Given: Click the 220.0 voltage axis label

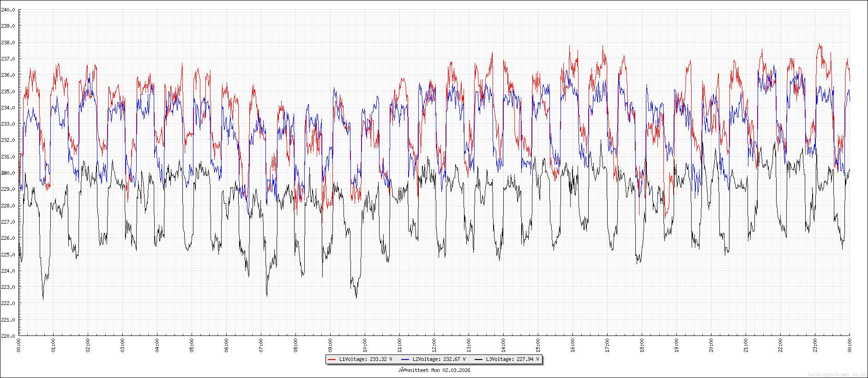Looking at the screenshot, I should point(8,336).
